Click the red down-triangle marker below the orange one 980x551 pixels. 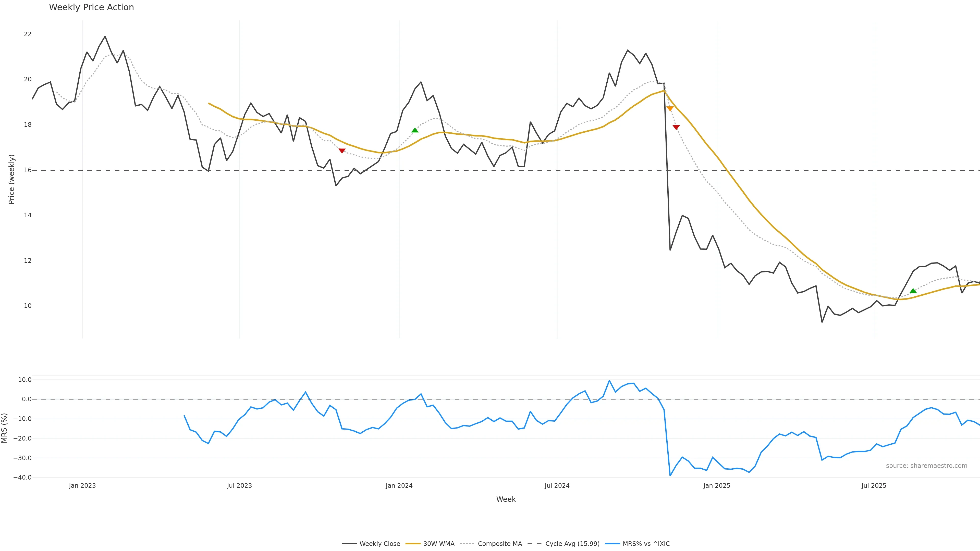[x=676, y=127]
